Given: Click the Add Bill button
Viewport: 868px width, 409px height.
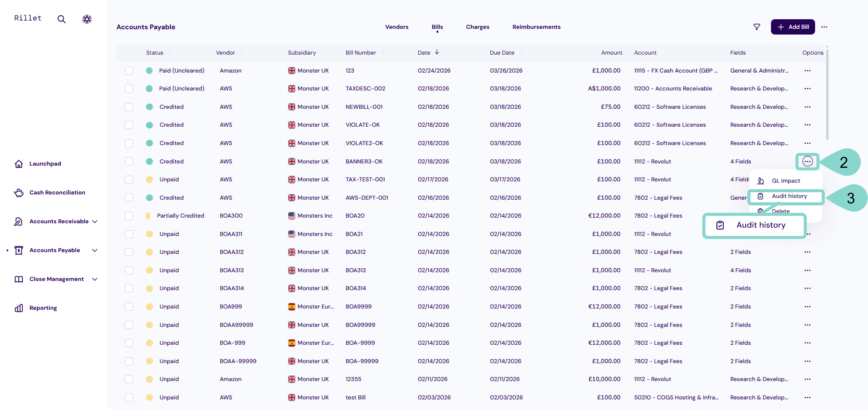Looking at the screenshot, I should (792, 27).
